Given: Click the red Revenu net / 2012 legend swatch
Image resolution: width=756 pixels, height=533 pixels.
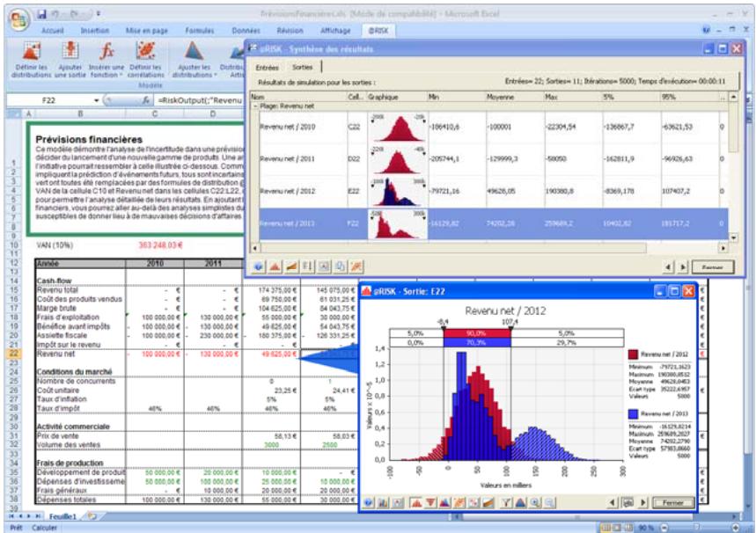Looking at the screenshot, I should pyautogui.click(x=633, y=354).
